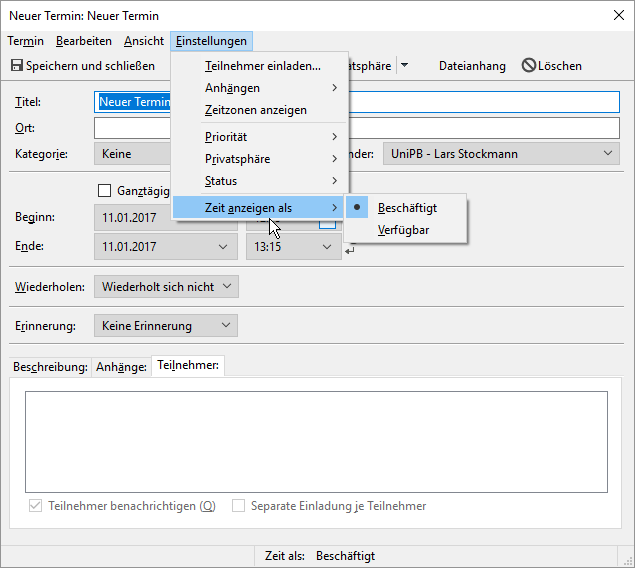This screenshot has height=568, width=635.
Task: Open the end time 13:15 dropdown
Action: (326, 246)
